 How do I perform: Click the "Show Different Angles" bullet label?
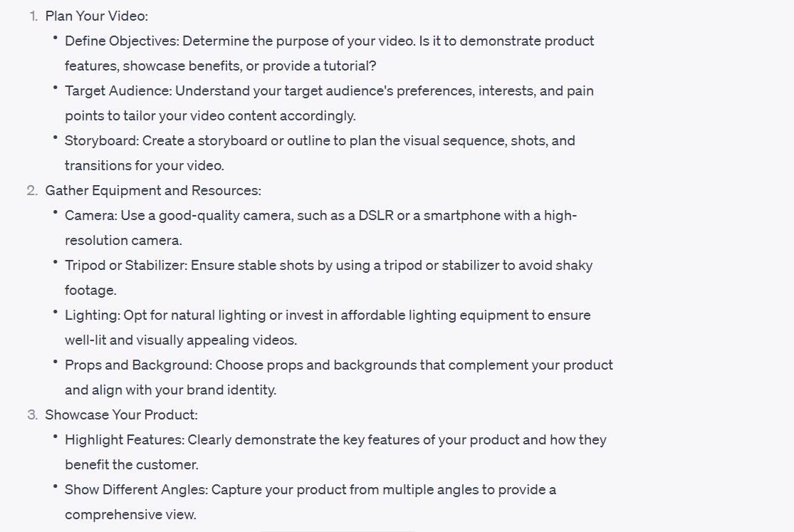coord(135,489)
